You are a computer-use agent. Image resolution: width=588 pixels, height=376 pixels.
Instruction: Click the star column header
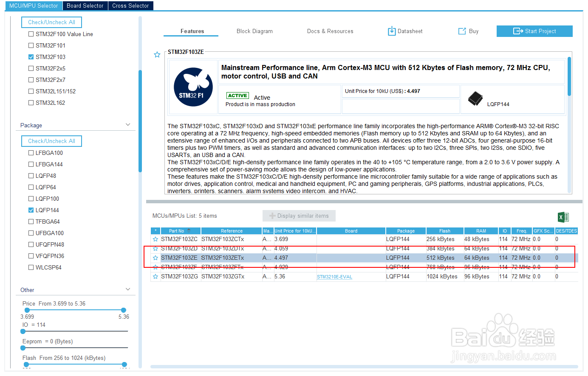click(x=155, y=231)
